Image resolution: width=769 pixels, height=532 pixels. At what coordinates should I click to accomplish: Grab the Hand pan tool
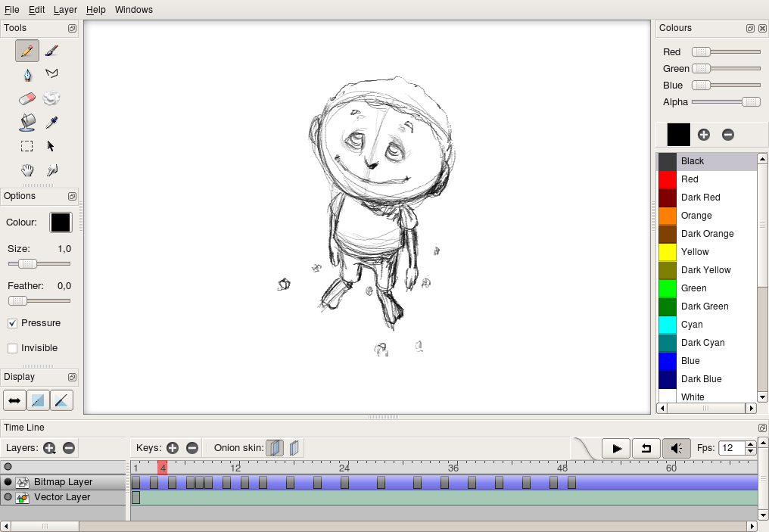pyautogui.click(x=26, y=170)
